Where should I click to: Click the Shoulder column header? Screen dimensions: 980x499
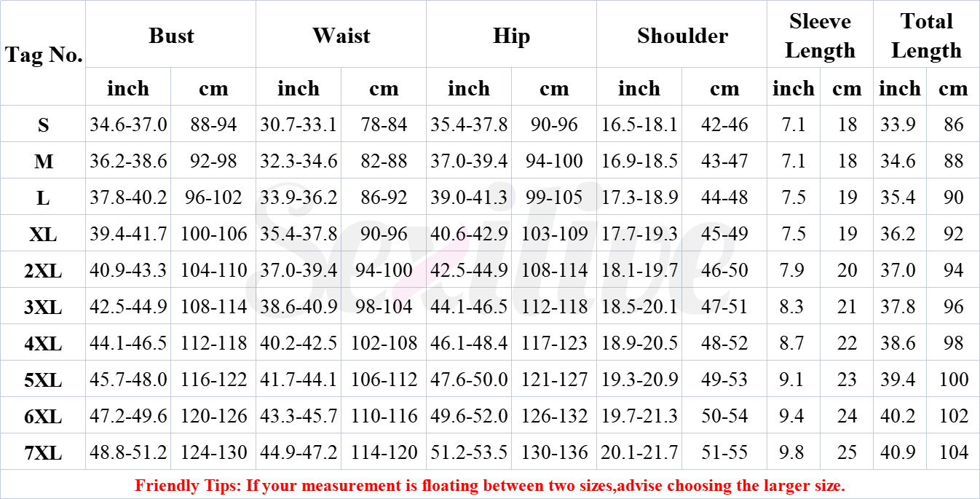pos(682,36)
